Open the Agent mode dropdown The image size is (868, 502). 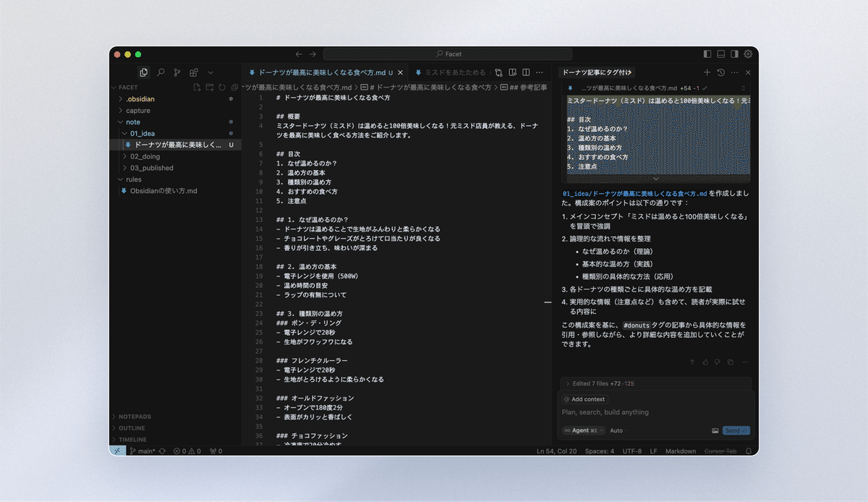[x=583, y=430]
